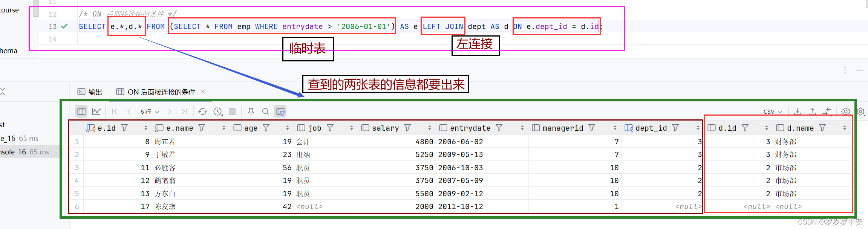The width and height of the screenshot is (868, 229).
Task: Click sort arrows on age column
Action: point(288,128)
